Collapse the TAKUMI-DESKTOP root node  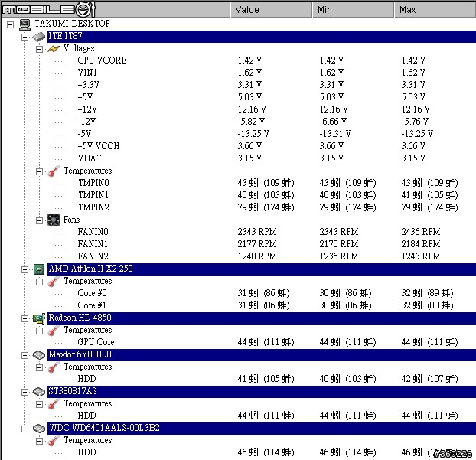[x=10, y=24]
